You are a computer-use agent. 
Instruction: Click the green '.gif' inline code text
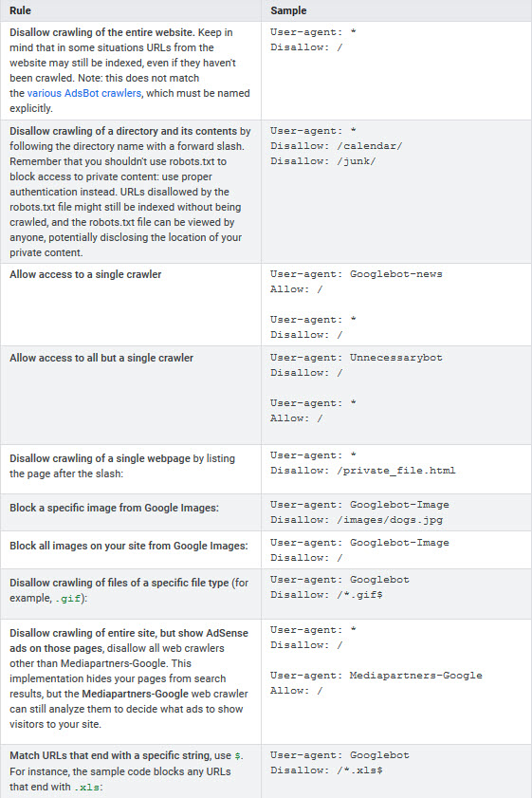[67, 599]
